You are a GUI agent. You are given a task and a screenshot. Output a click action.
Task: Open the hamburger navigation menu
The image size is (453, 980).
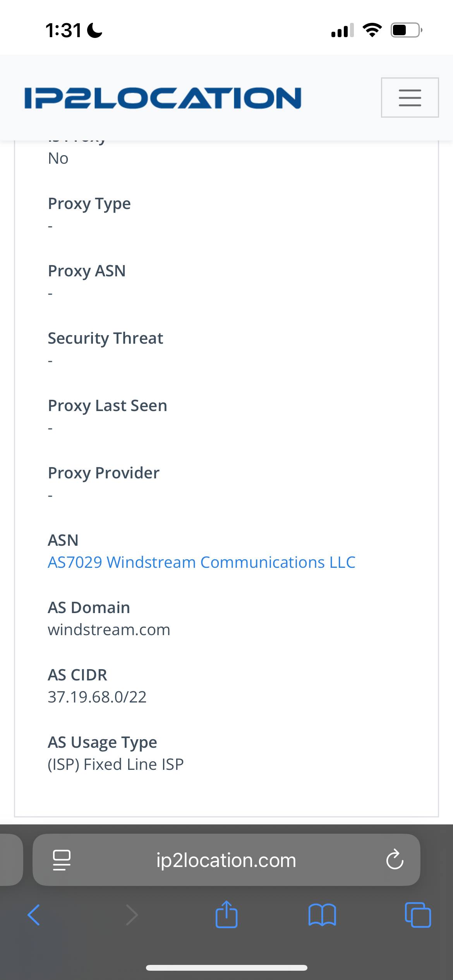click(410, 98)
